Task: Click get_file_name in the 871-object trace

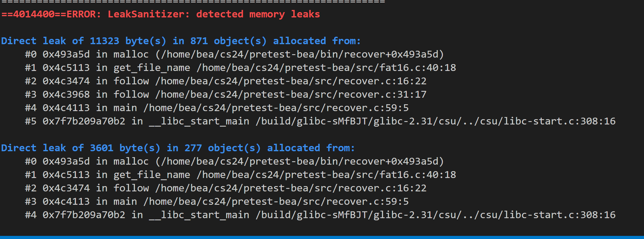Action: click(151, 68)
